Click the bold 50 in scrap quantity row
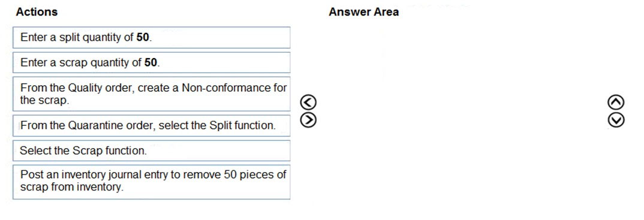 pos(151,62)
